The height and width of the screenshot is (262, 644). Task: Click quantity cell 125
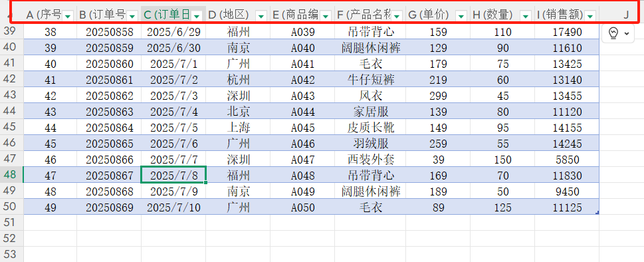tap(502, 207)
